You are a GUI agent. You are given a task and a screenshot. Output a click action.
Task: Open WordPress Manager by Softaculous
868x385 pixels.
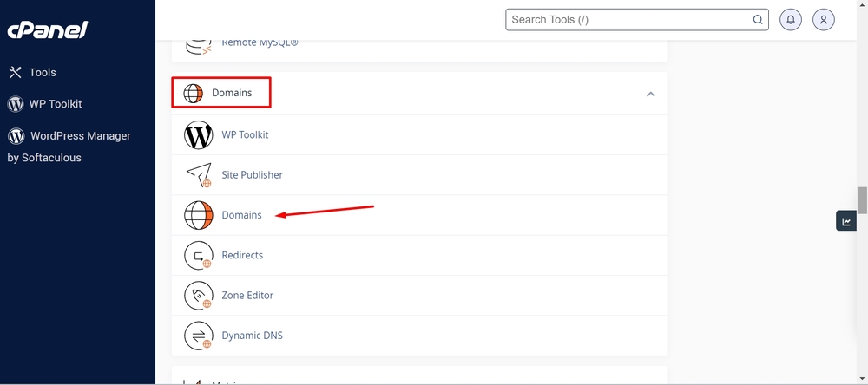pos(69,147)
